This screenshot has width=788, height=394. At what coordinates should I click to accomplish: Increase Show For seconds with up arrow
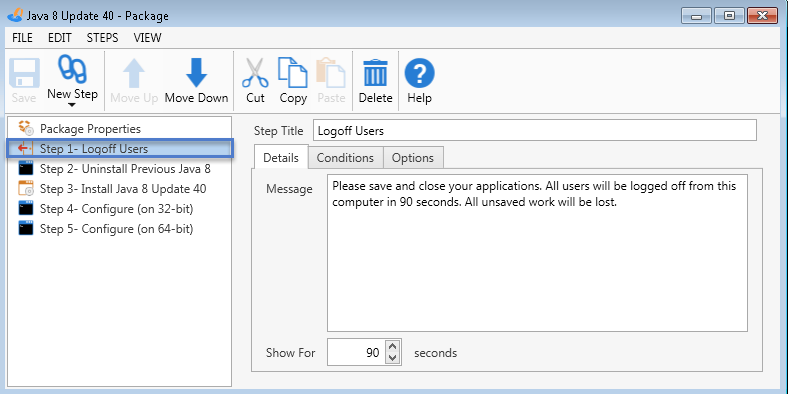pos(393,346)
